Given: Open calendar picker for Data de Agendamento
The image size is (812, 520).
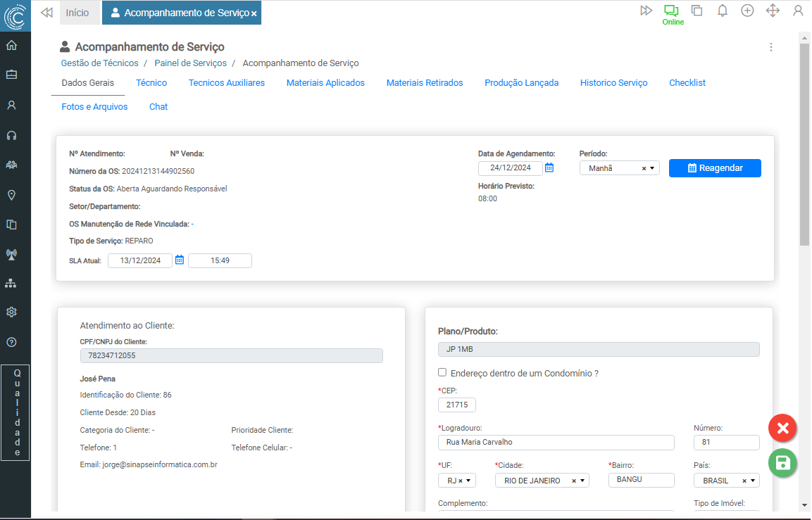Looking at the screenshot, I should click(x=549, y=168).
